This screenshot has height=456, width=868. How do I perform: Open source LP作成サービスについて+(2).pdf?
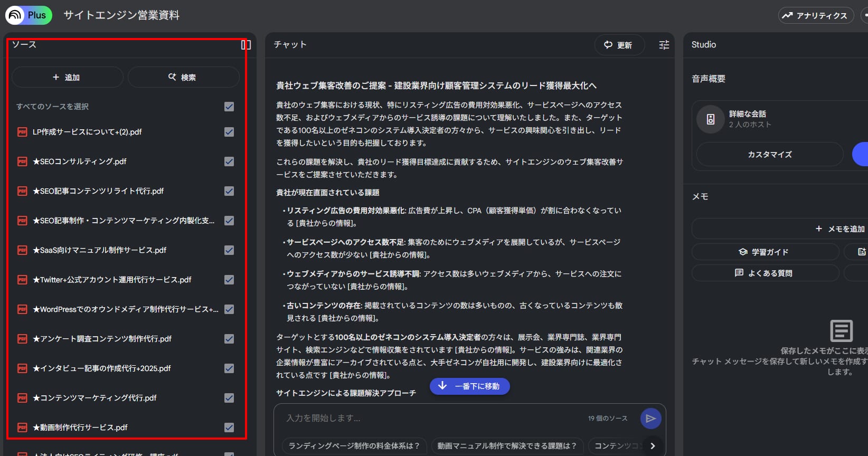pos(87,132)
